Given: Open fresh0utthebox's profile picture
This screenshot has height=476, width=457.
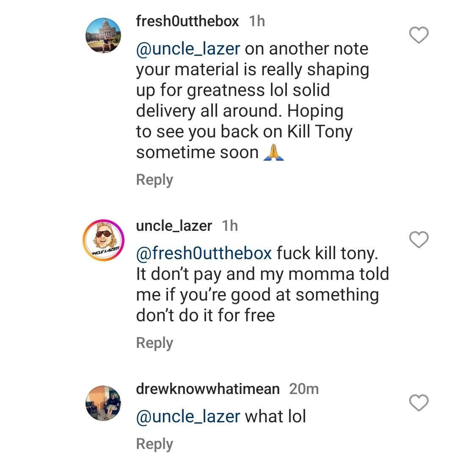Looking at the screenshot, I should pyautogui.click(x=103, y=36).
